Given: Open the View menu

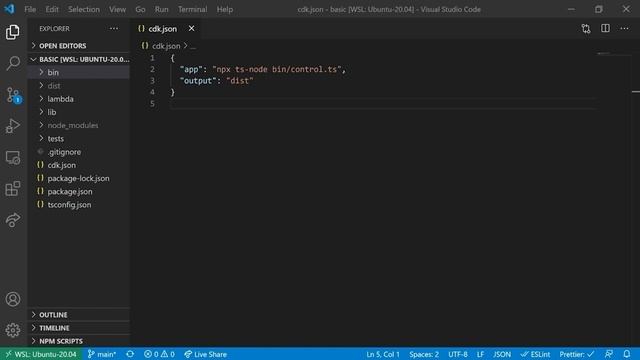Looking at the screenshot, I should [117, 9].
